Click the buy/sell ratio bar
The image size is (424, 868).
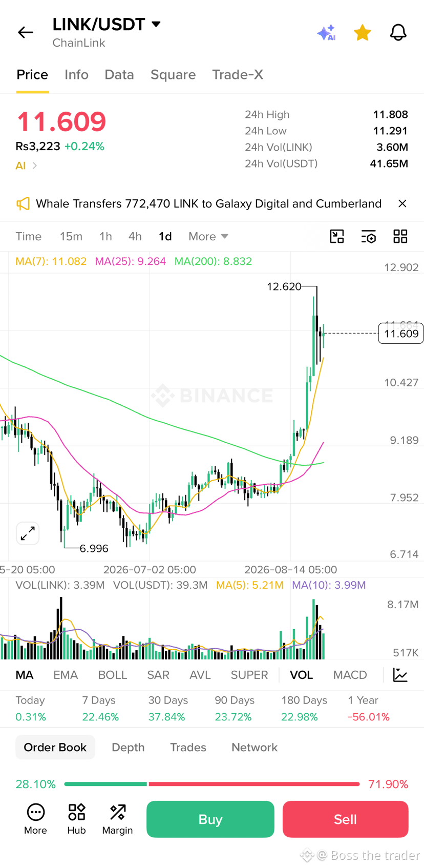tap(211, 784)
